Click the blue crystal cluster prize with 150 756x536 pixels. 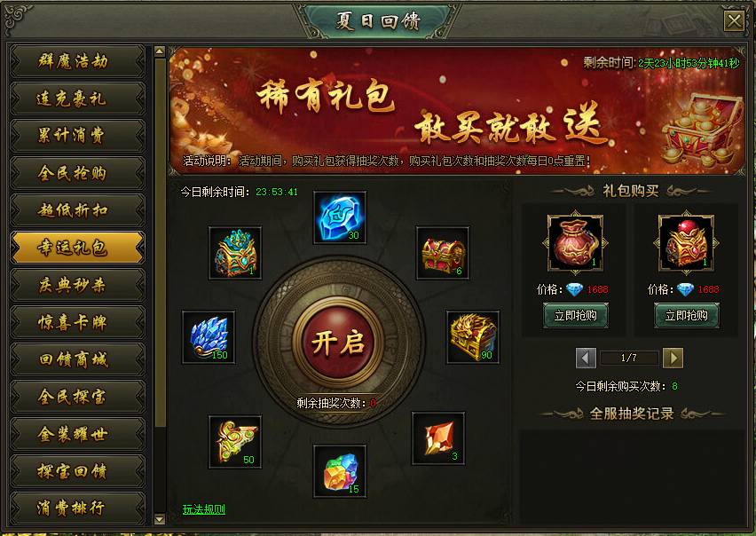click(209, 337)
